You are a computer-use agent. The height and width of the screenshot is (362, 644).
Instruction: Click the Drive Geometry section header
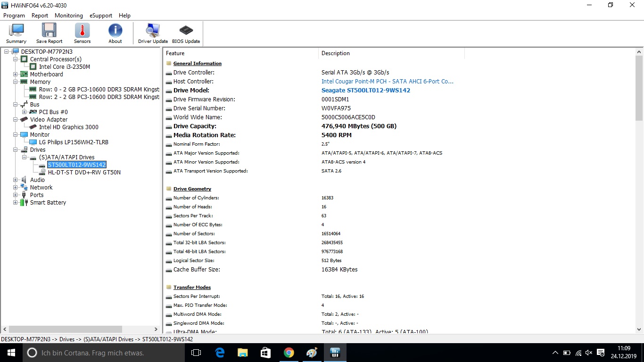pos(192,189)
